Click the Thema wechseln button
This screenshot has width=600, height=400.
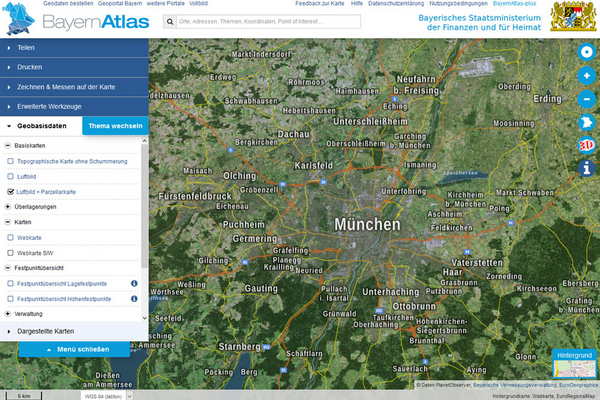tap(115, 126)
